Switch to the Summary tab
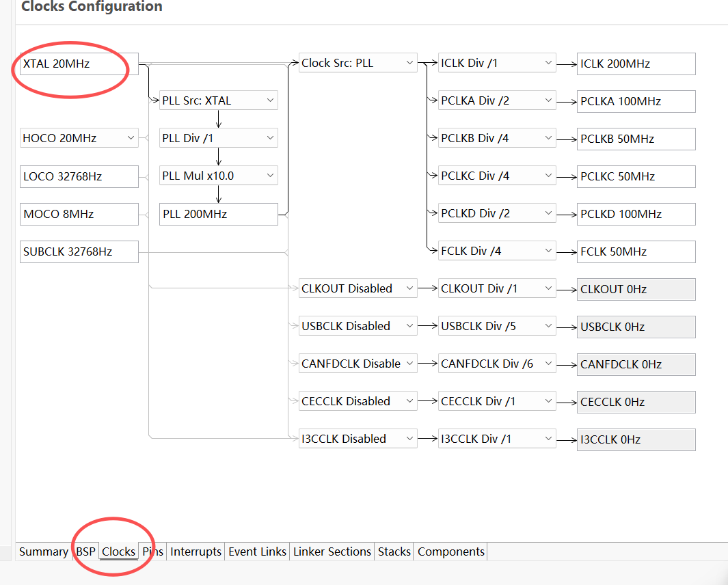728x585 pixels. (x=44, y=552)
